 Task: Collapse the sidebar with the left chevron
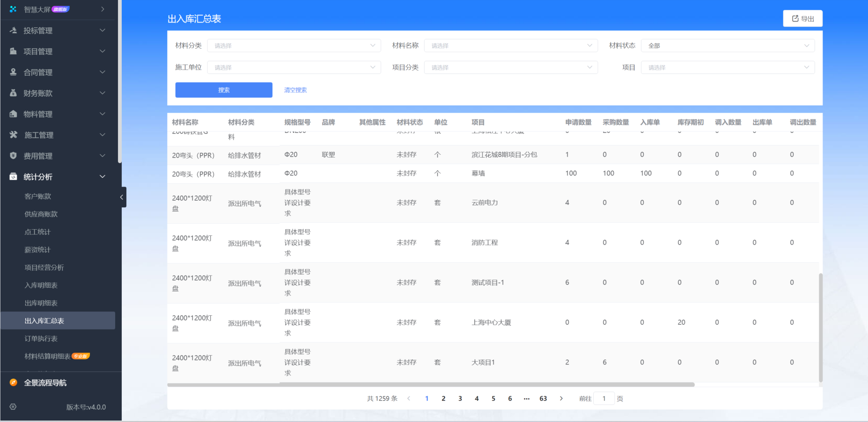tap(121, 197)
